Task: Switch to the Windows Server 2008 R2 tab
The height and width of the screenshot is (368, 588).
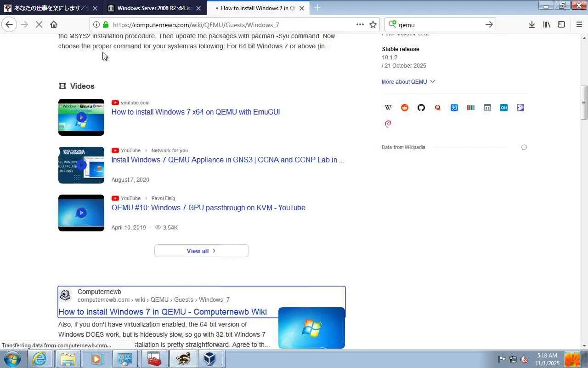Action: point(154,8)
